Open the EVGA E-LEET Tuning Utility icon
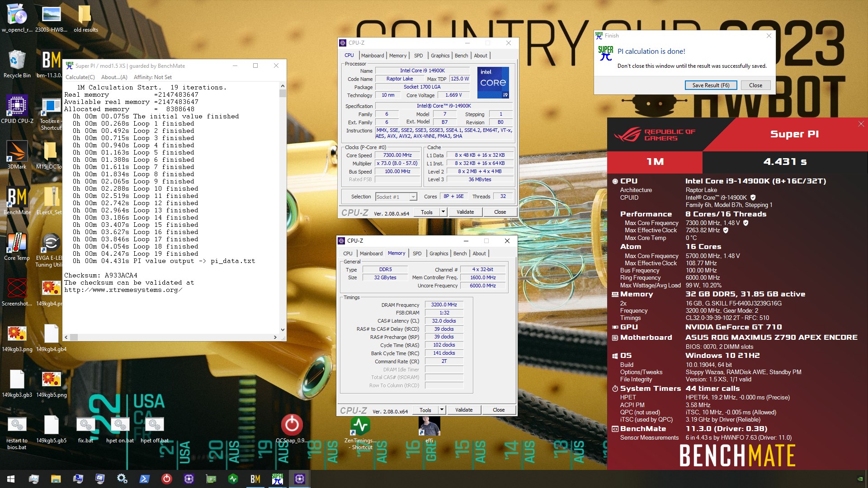 (51, 249)
